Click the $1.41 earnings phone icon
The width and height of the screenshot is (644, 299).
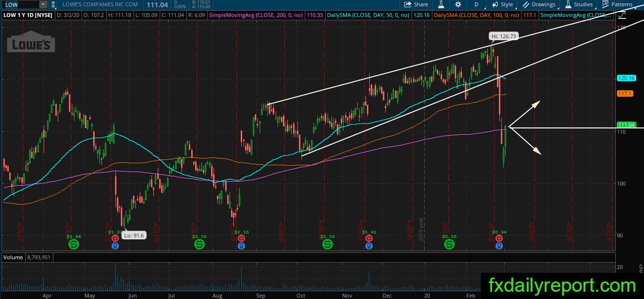tap(369, 238)
